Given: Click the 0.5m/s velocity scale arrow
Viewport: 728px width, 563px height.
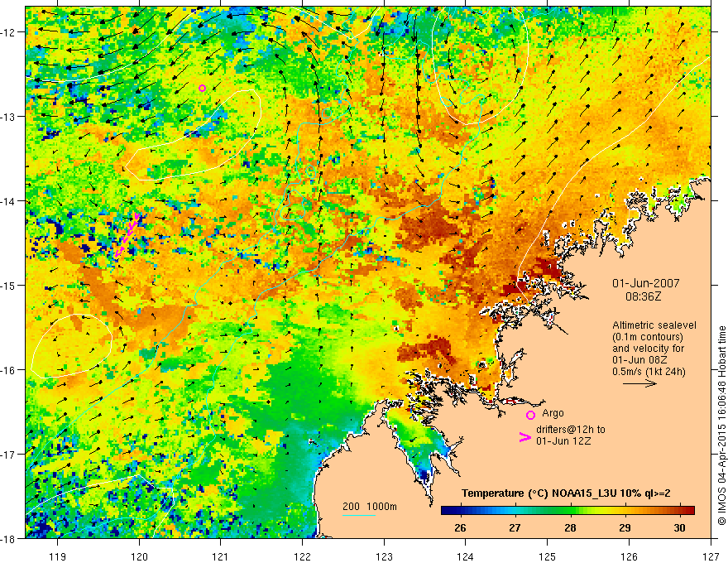Looking at the screenshot, I should pos(639,383).
